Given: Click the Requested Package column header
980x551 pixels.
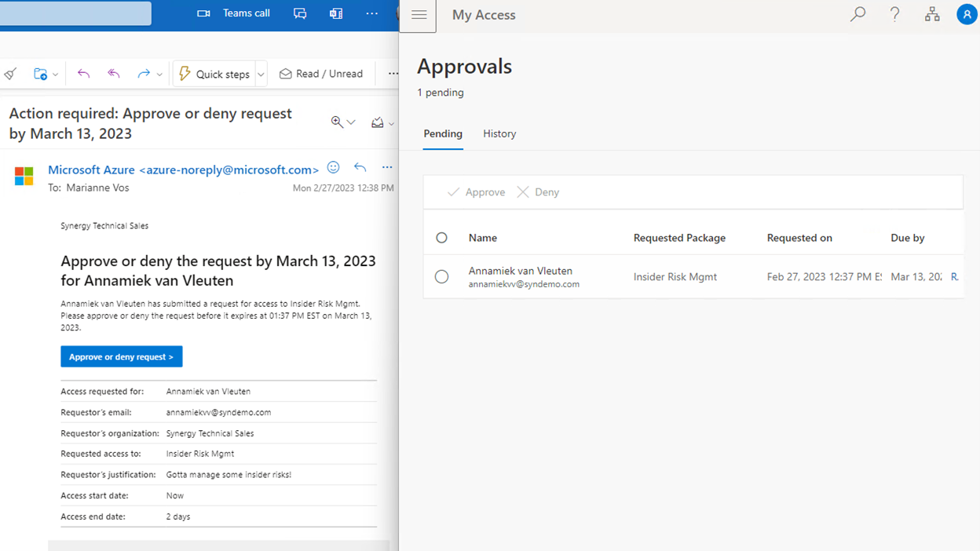Looking at the screenshot, I should 679,238.
